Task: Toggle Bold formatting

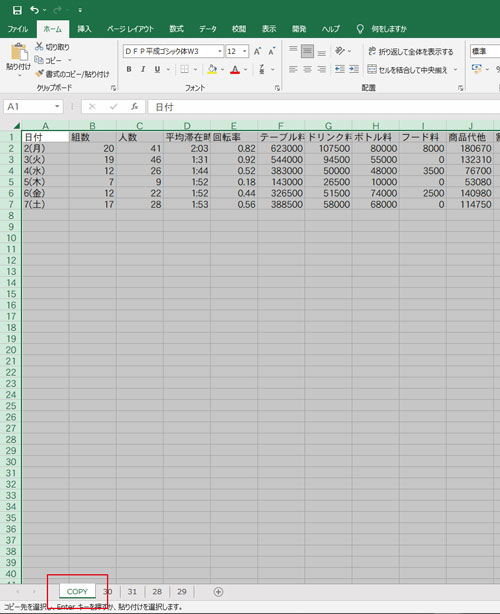Action: tap(129, 69)
